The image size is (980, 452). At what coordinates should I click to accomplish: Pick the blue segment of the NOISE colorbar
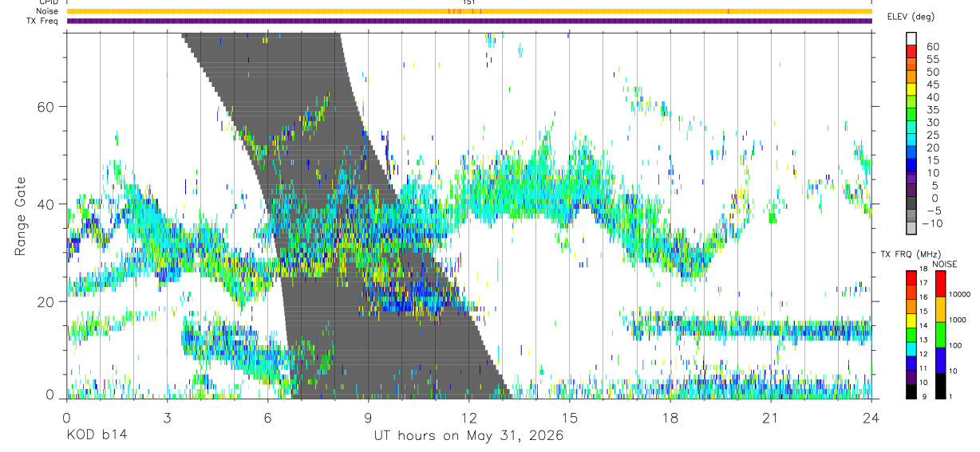940,360
